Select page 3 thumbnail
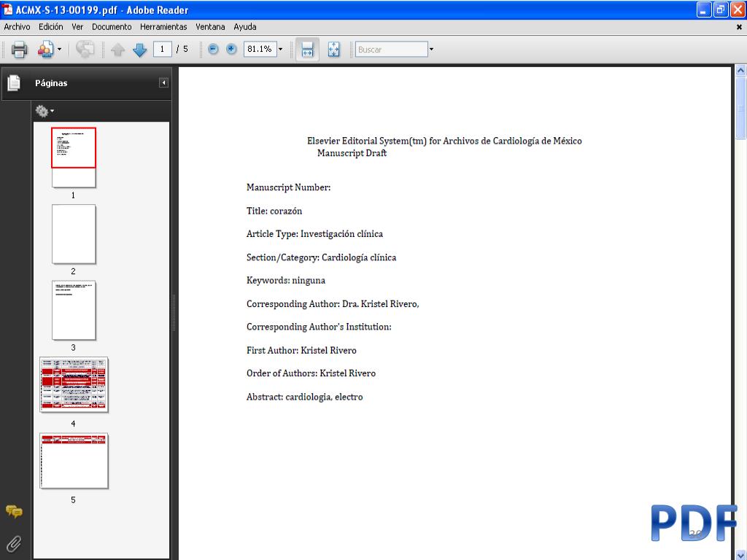This screenshot has height=560, width=747. 74,311
